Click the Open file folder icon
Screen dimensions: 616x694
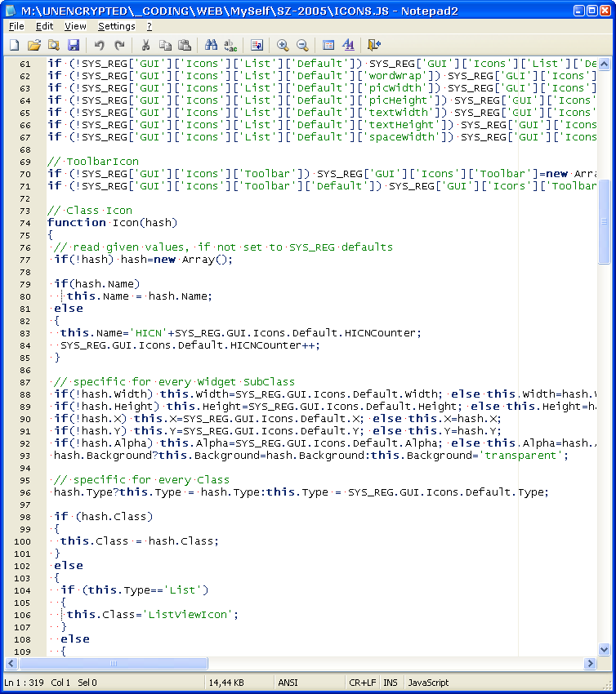(34, 45)
